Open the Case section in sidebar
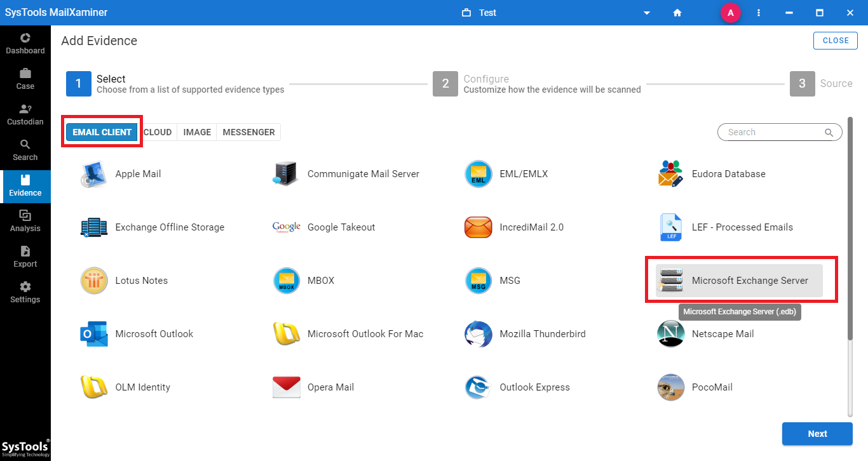 [25, 79]
